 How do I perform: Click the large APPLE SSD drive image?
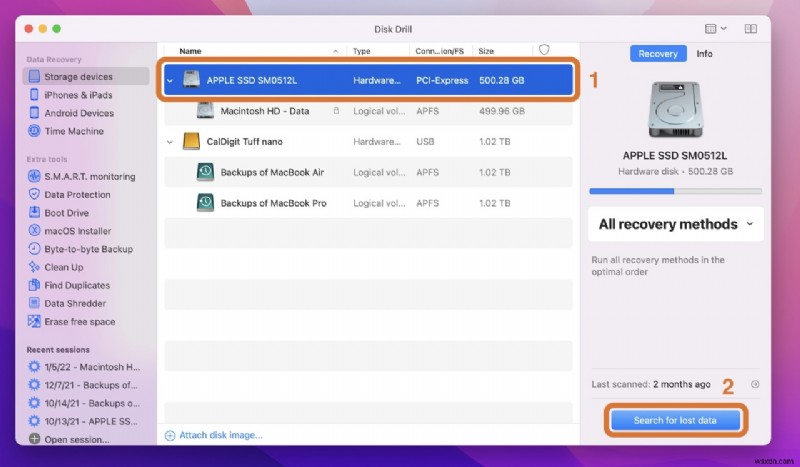pyautogui.click(x=675, y=111)
